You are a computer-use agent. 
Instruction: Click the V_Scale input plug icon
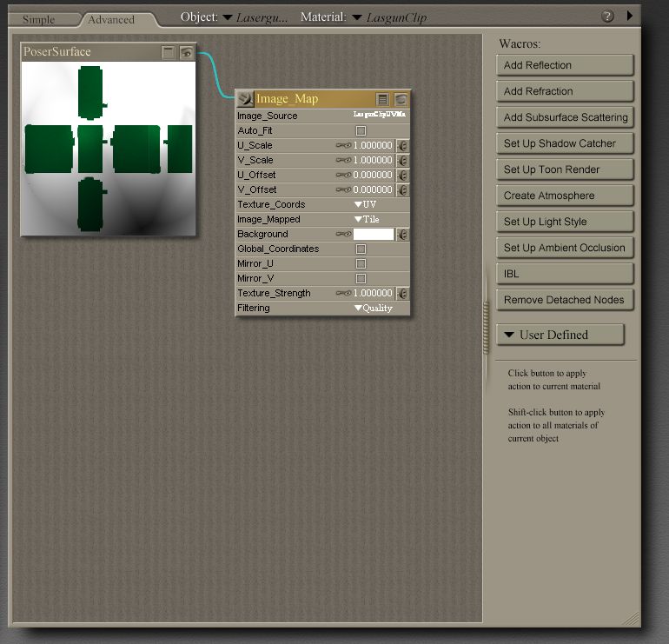pyautogui.click(x=402, y=161)
